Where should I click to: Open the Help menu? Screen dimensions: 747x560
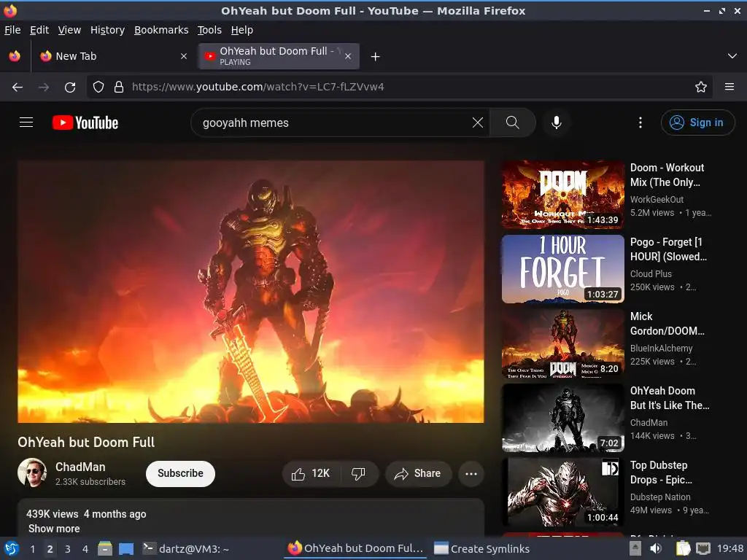[x=241, y=30]
